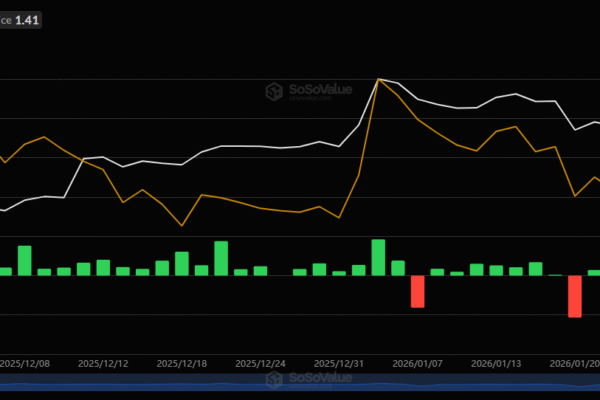Click the orange line's lowest dip near 2025/12/18
This screenshot has height=400, width=600.
click(181, 225)
